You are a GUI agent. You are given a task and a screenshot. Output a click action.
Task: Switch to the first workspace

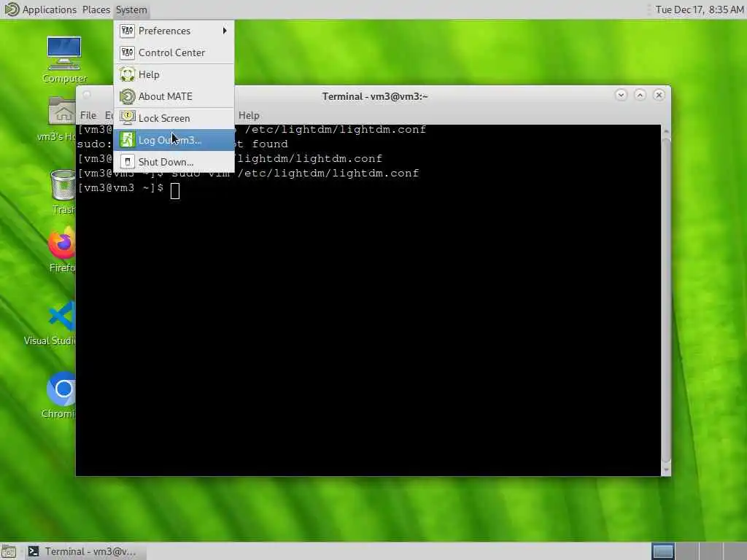(662, 551)
